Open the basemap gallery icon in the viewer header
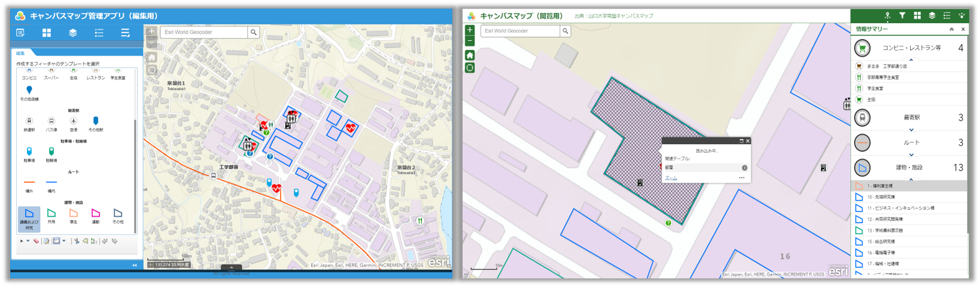Screen dimensions: 980x287 917,16
